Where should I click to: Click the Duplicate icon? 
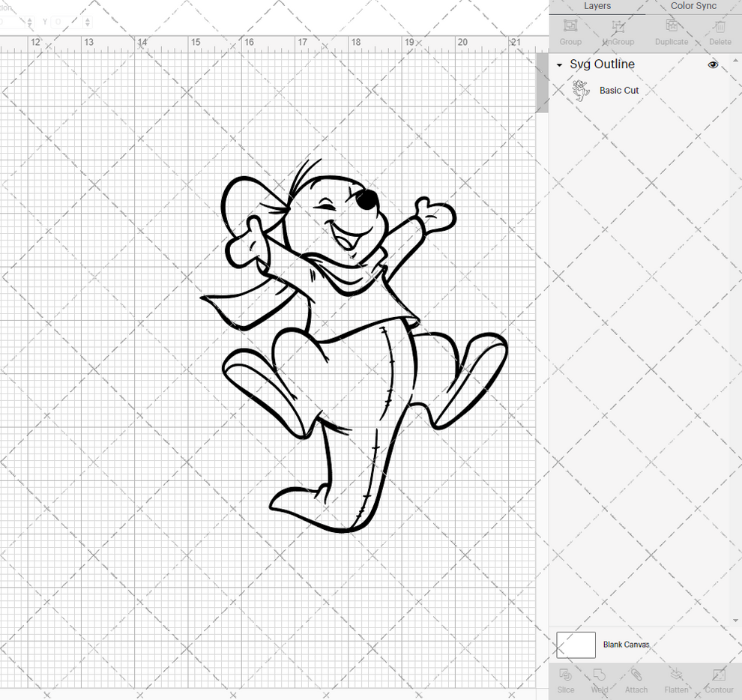pos(671,31)
